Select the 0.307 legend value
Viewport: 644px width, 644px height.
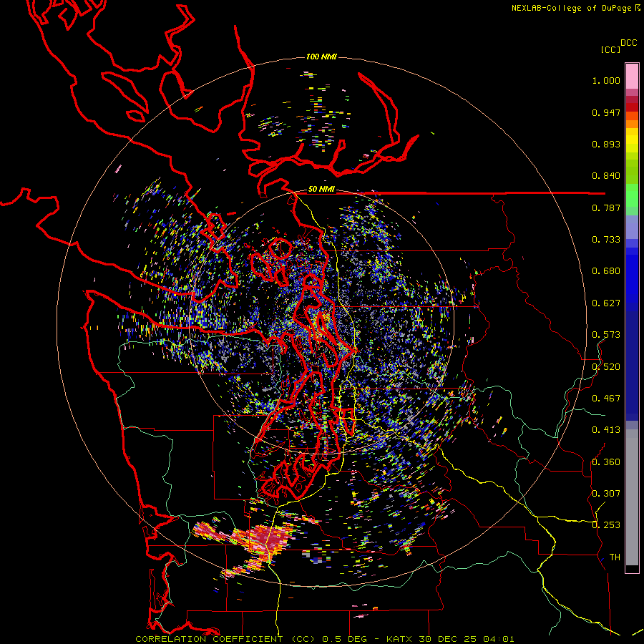tap(606, 494)
